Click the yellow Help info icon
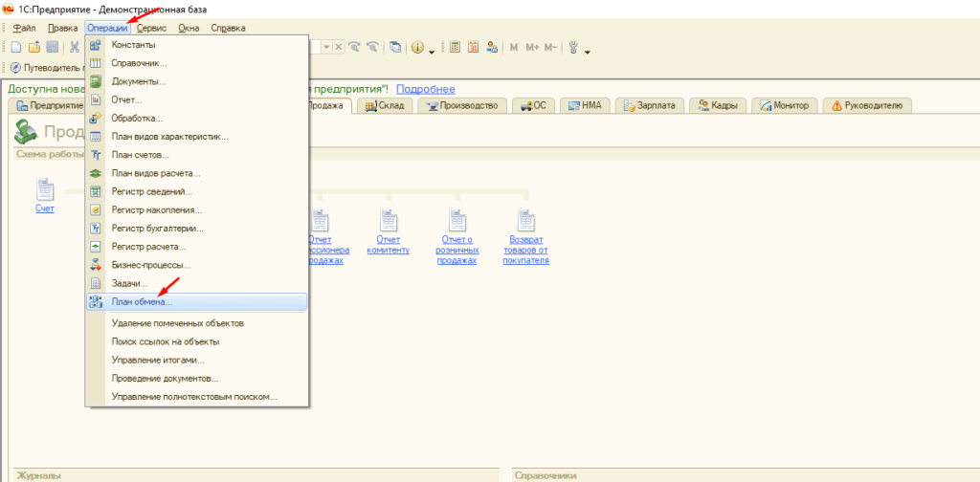Image resolution: width=980 pixels, height=482 pixels. pos(418,47)
